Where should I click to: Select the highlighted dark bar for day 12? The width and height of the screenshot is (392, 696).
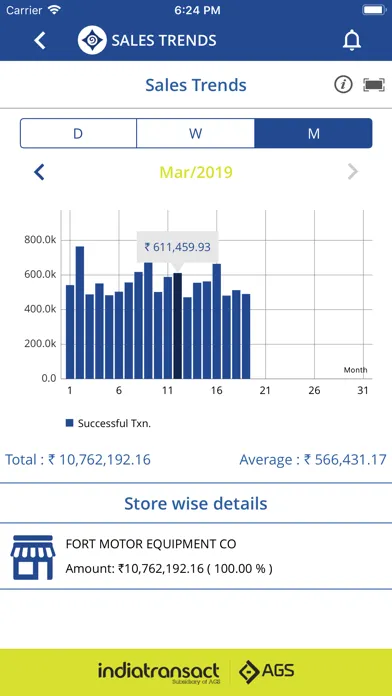[x=178, y=326]
